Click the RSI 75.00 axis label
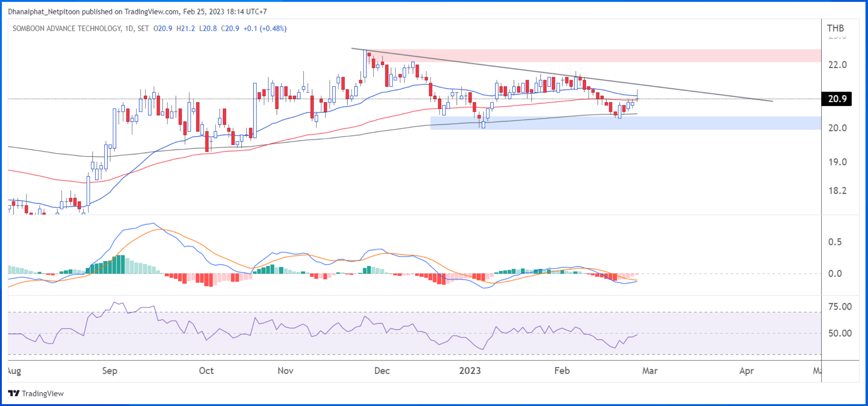This screenshot has height=406, width=868. [x=840, y=307]
